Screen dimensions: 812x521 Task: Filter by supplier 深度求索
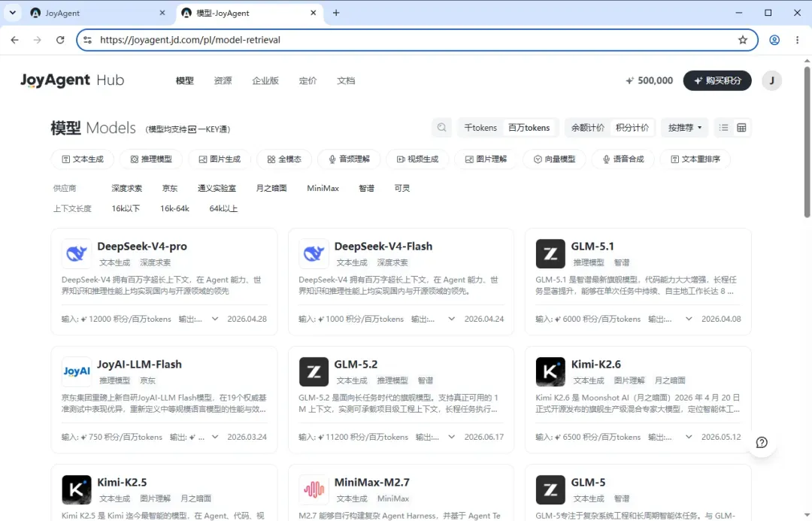126,188
